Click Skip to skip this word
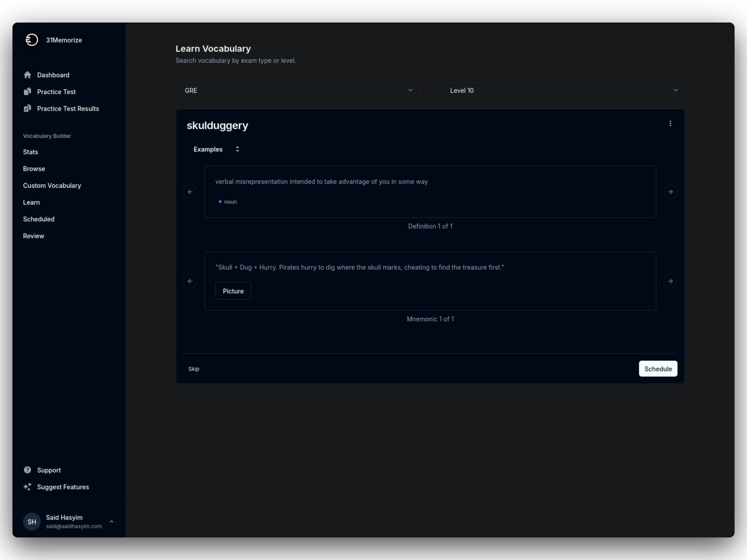This screenshot has width=747, height=560. click(x=193, y=369)
